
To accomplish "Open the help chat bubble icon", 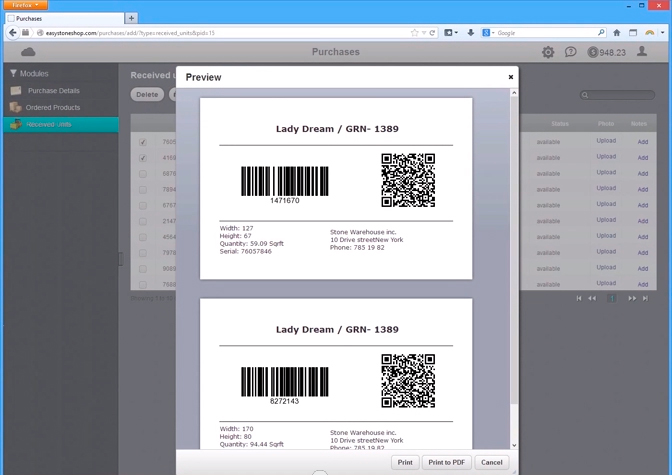I will (570, 52).
